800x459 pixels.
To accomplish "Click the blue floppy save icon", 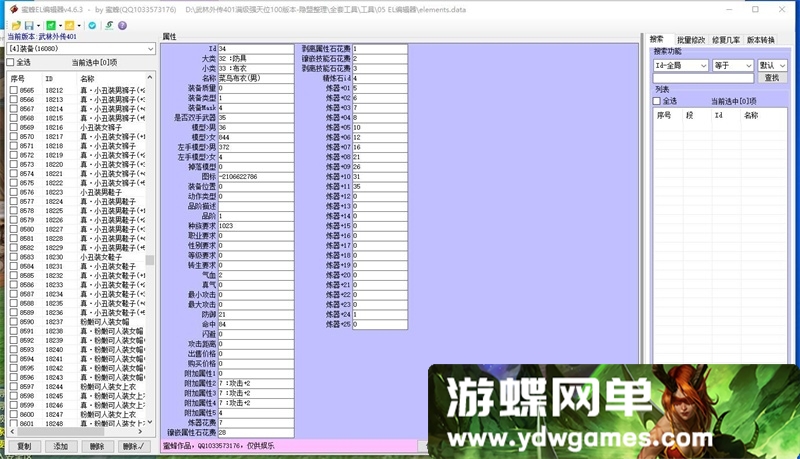I will click(x=29, y=25).
